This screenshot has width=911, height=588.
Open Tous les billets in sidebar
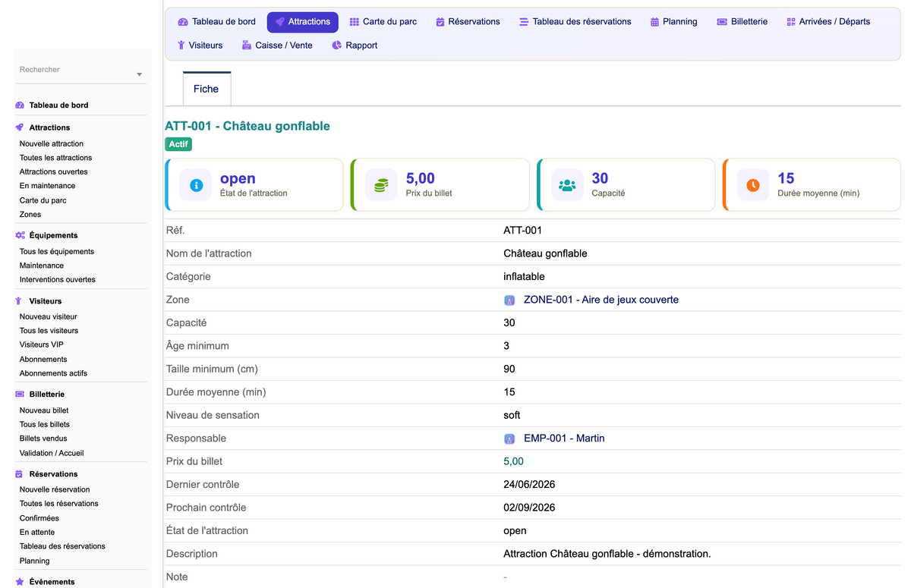pos(45,424)
